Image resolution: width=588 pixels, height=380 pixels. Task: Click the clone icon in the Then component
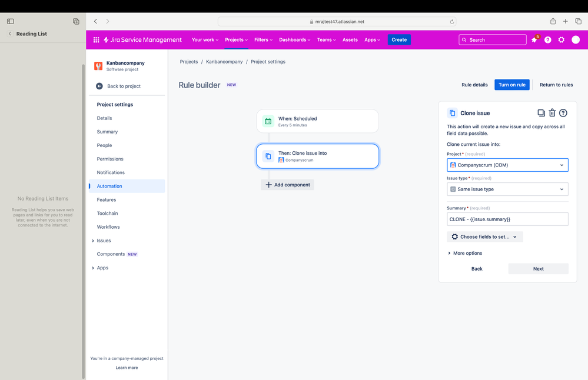tap(268, 156)
